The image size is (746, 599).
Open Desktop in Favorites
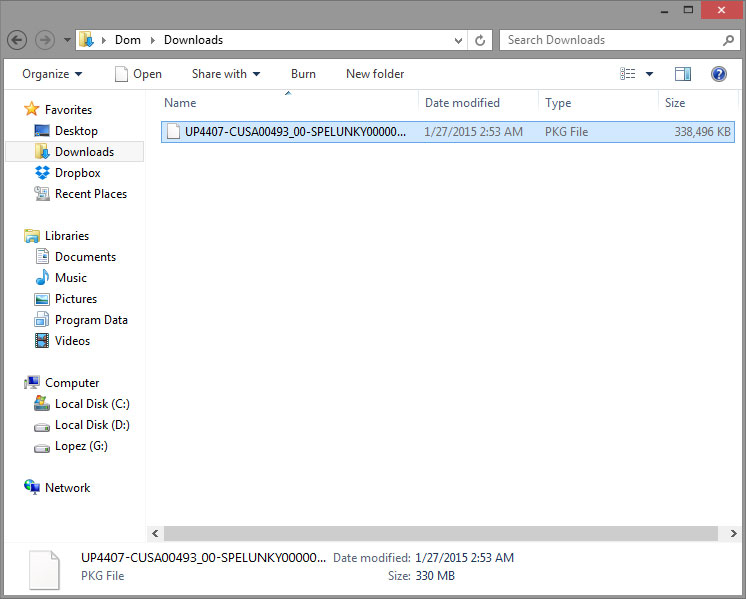point(76,131)
